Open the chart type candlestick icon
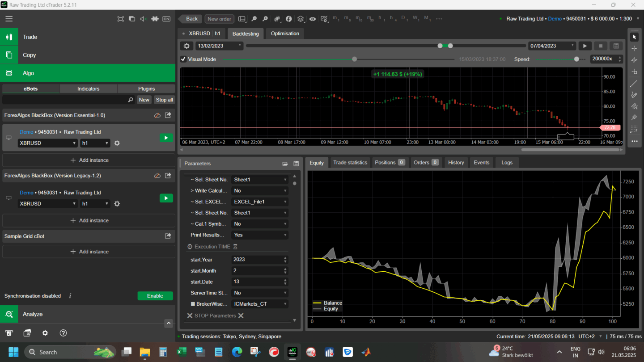Viewport: 644px width, 362px height. (277, 19)
